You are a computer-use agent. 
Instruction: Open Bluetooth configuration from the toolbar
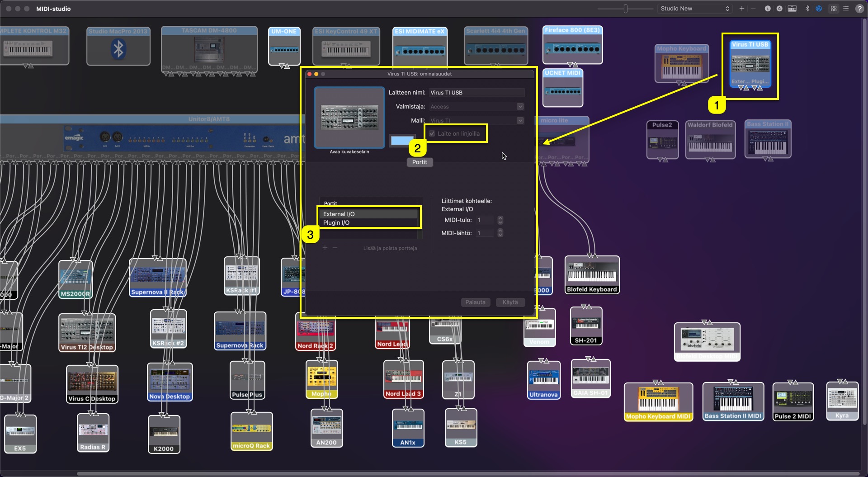pyautogui.click(x=807, y=9)
